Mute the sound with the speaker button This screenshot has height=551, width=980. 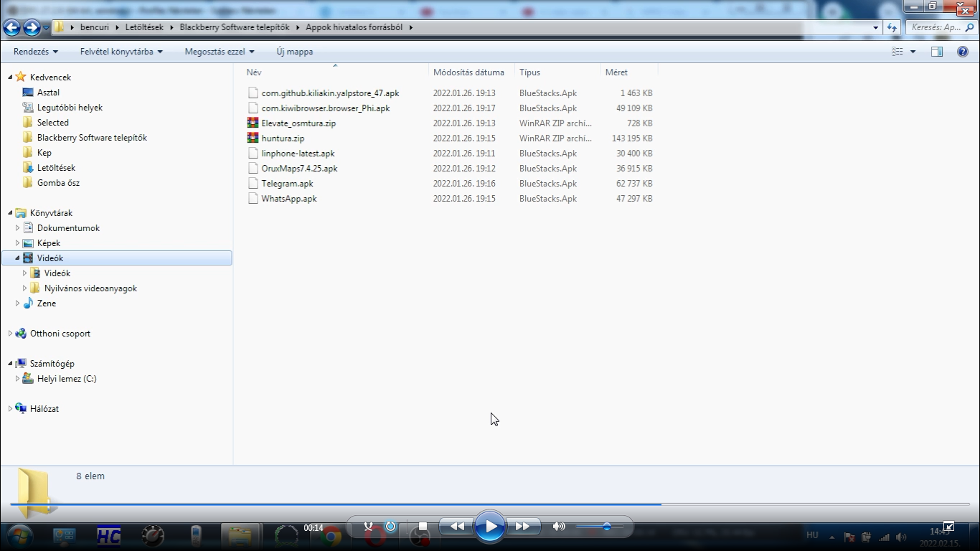point(559,527)
